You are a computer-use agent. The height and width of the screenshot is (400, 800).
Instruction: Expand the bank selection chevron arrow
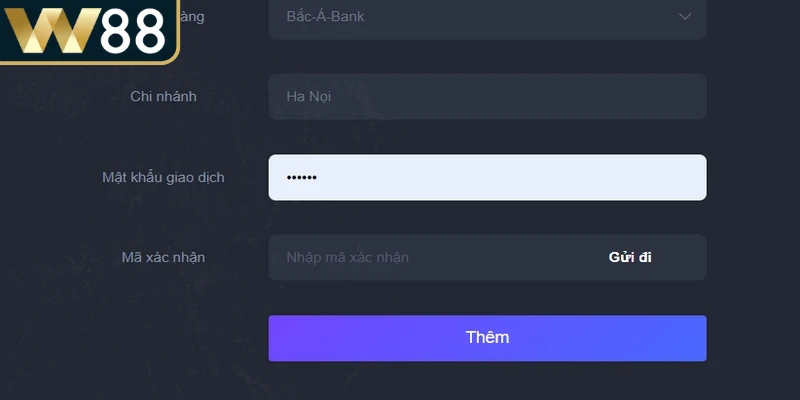click(x=685, y=16)
